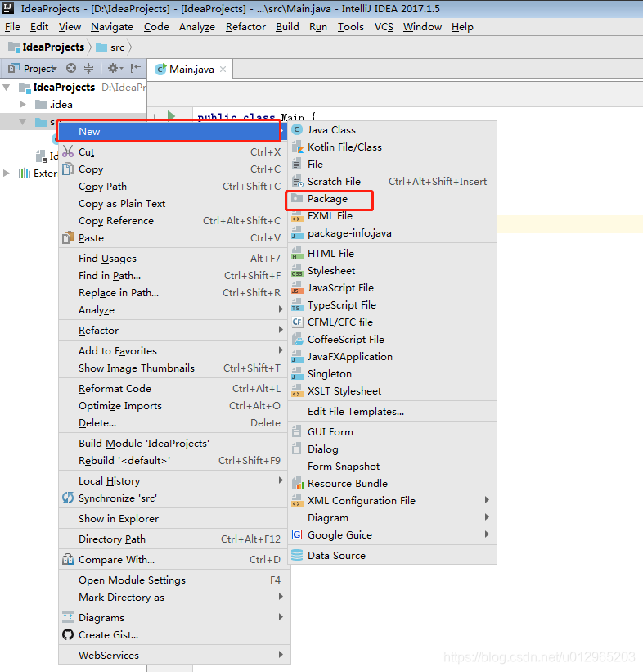643x672 pixels.
Task: Click the Resource Bundle icon
Action: 297,484
